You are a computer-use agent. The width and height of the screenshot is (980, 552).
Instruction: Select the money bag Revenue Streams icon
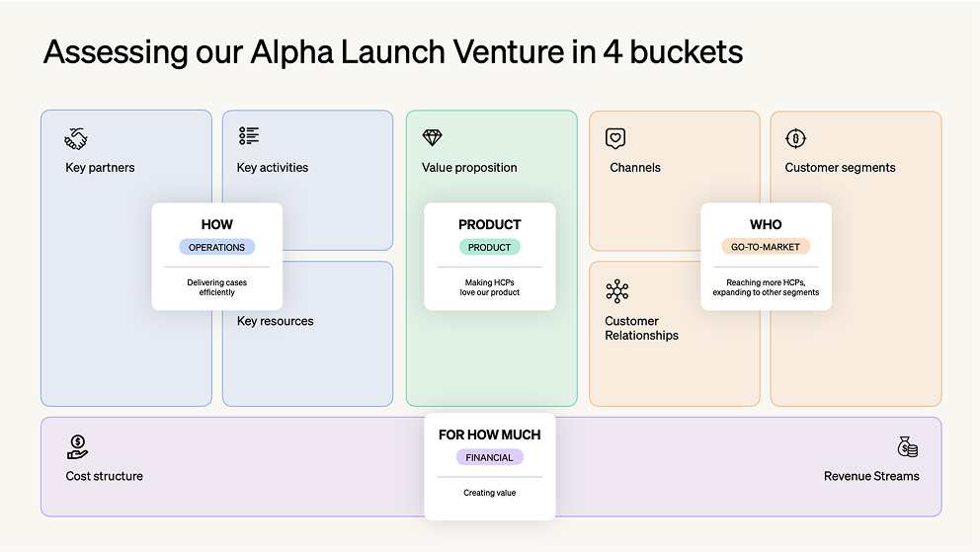point(908,446)
